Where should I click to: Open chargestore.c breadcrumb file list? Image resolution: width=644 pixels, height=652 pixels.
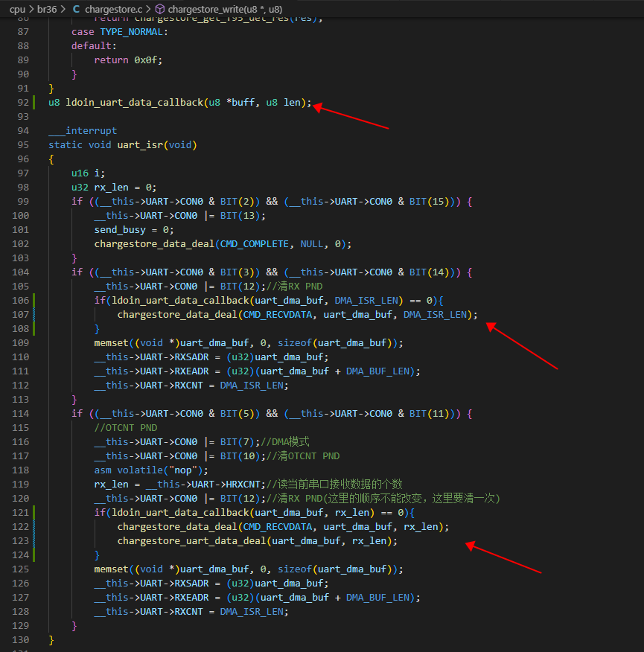coord(113,9)
